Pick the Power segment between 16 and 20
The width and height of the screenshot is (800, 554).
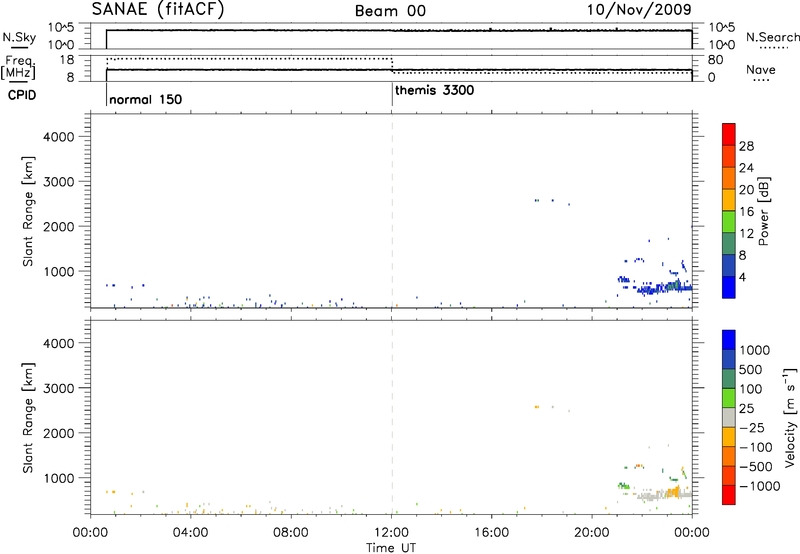coord(729,200)
